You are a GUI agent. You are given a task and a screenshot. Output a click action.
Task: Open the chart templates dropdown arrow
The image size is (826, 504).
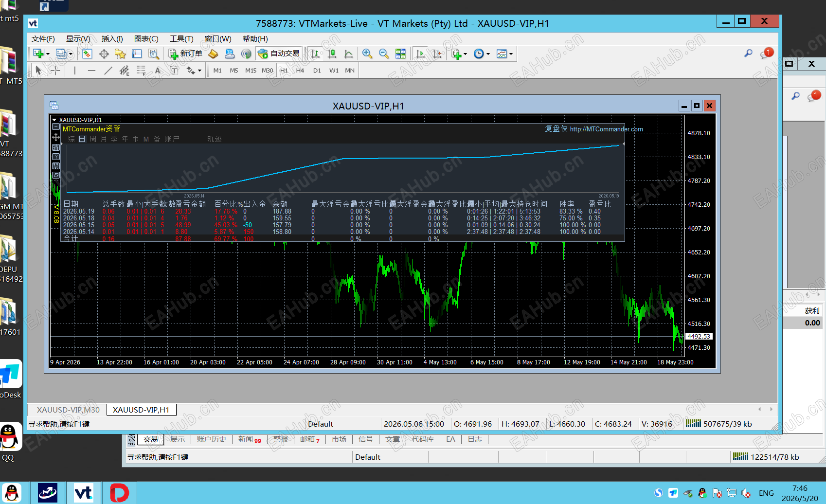point(511,54)
